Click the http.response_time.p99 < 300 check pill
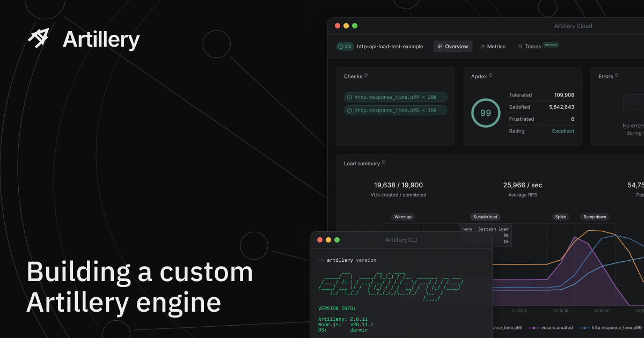The height and width of the screenshot is (338, 644). 396,97
